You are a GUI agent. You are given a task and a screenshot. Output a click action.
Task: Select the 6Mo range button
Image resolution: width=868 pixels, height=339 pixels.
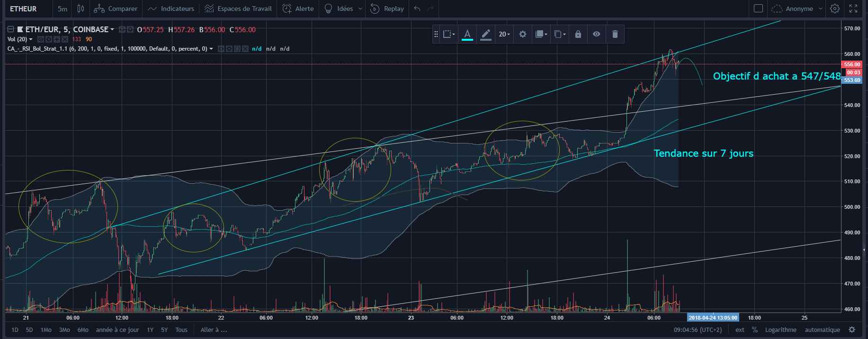(x=83, y=330)
